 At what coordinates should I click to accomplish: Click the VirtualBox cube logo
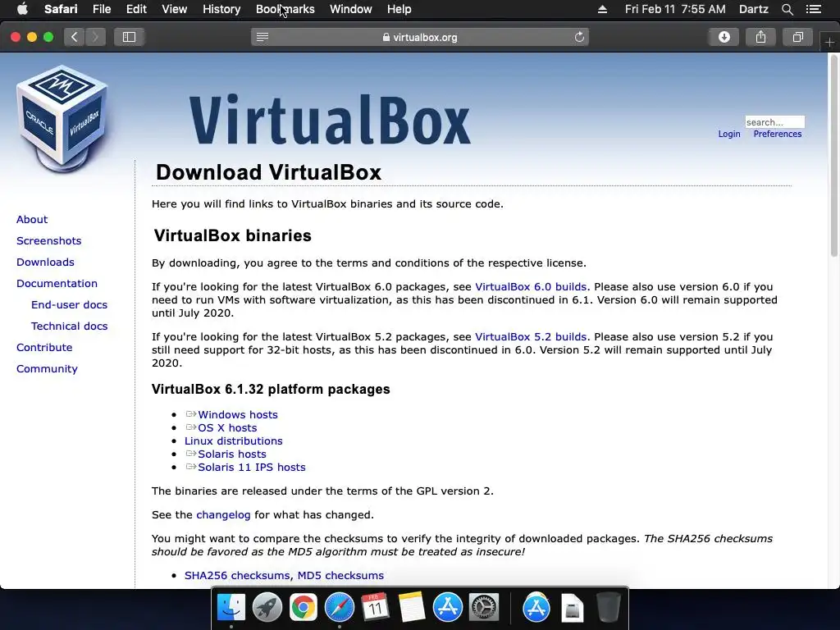[x=62, y=120]
